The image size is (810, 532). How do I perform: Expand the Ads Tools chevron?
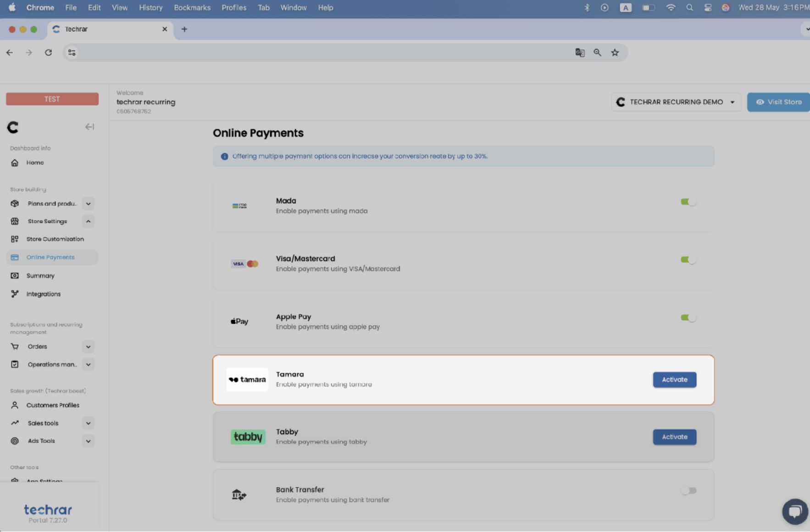89,441
